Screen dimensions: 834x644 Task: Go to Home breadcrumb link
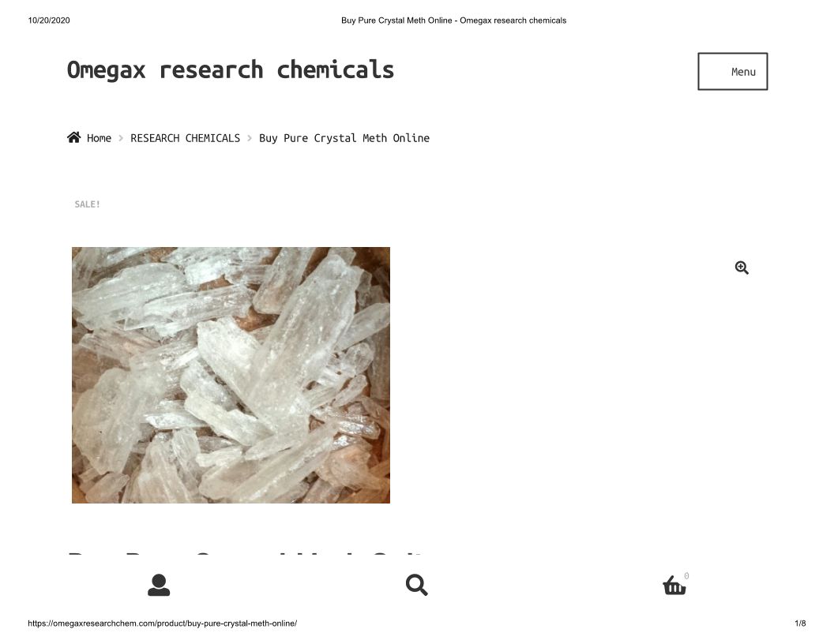pos(99,138)
